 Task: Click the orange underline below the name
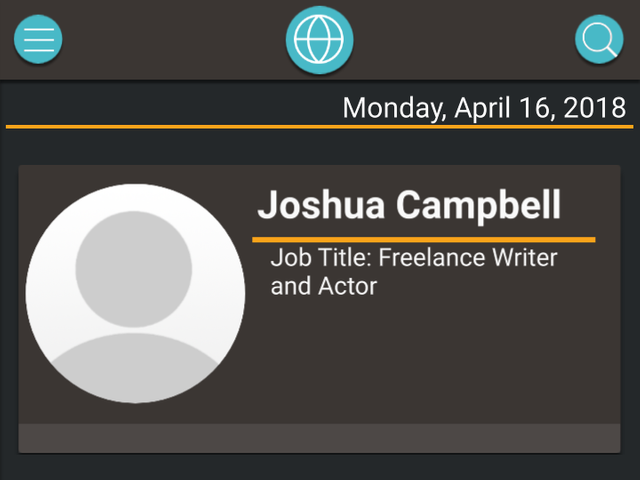coord(423,240)
